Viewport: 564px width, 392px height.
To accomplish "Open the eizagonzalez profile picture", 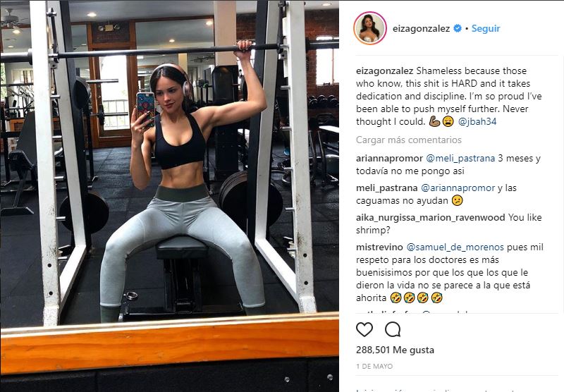I will 370,28.
